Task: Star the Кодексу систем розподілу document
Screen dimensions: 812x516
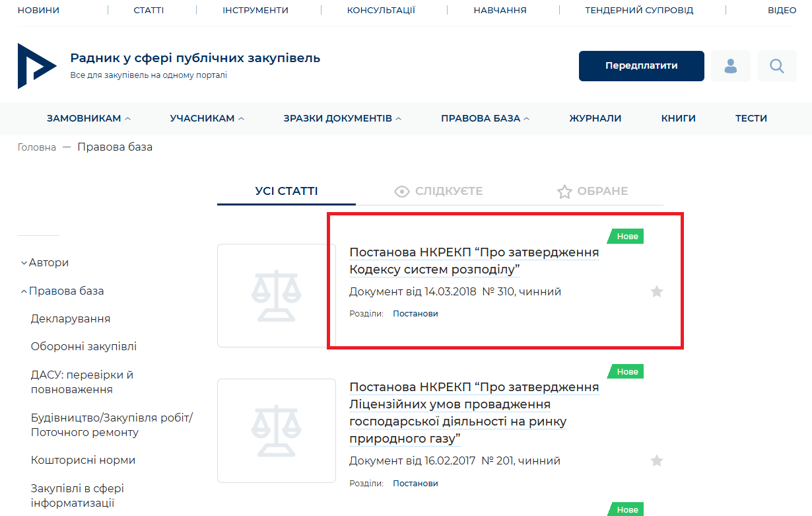Action: [x=656, y=291]
